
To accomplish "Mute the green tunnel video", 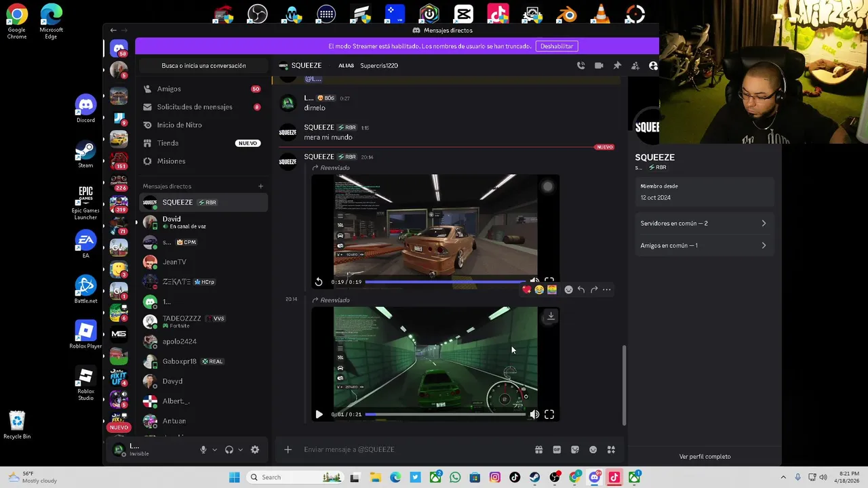I will coord(534,414).
